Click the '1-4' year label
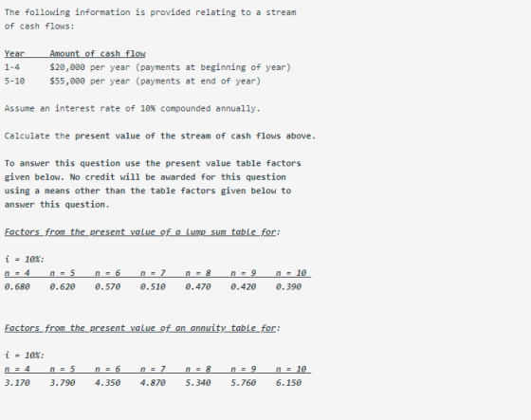 pyautogui.click(x=11, y=67)
